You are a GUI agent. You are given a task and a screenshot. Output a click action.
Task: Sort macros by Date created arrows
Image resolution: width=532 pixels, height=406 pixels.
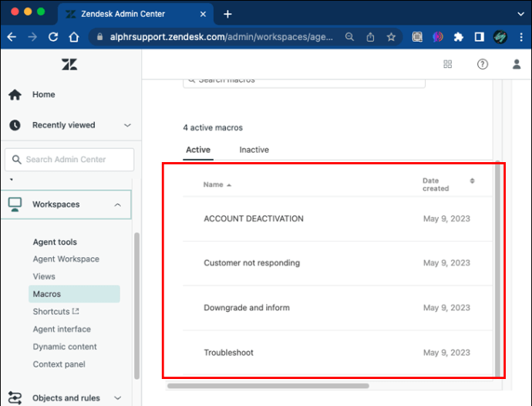click(472, 181)
